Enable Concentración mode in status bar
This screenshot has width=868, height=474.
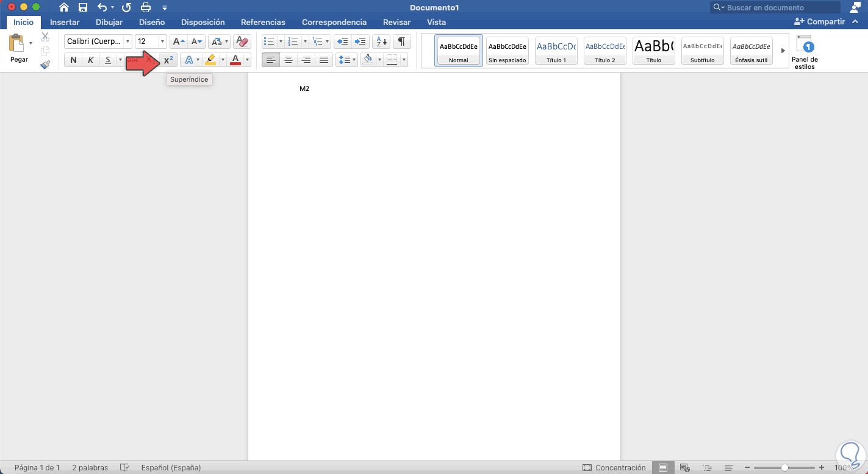(614, 468)
